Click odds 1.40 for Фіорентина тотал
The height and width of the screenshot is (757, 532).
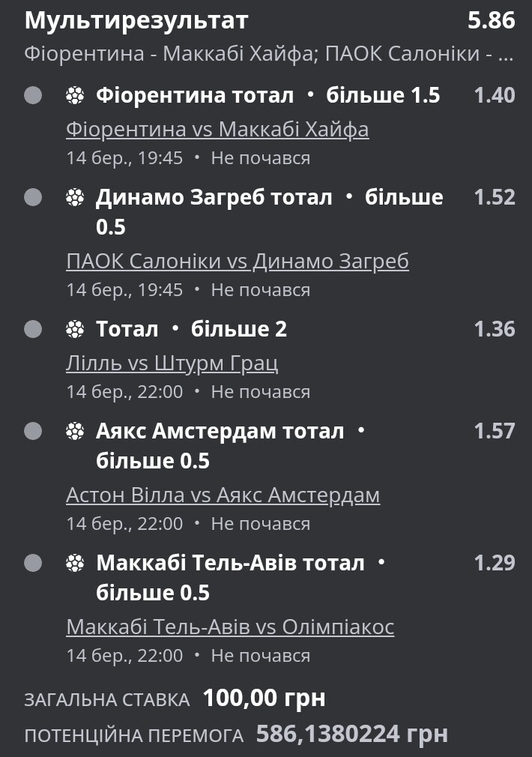[x=495, y=95]
